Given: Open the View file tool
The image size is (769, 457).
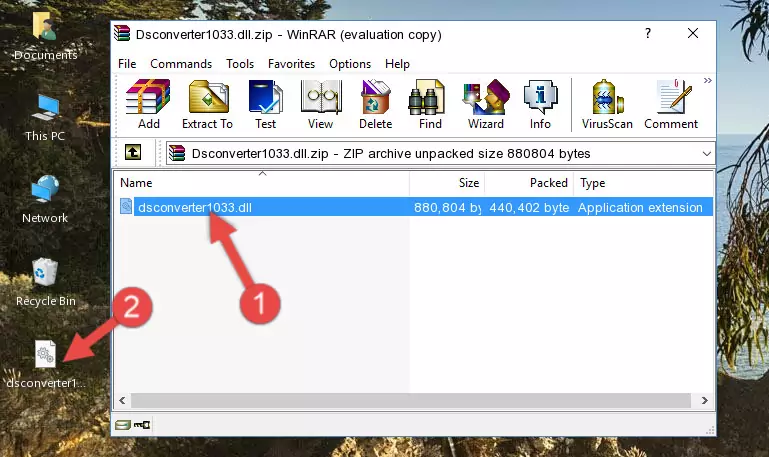Looking at the screenshot, I should point(321,104).
